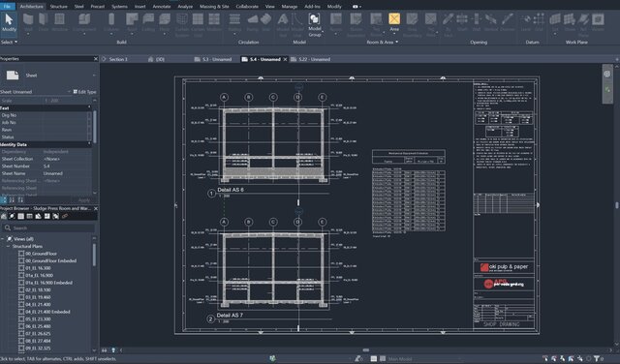Choose the Model Text tool
This screenshot has height=364, width=620.
point(283,24)
